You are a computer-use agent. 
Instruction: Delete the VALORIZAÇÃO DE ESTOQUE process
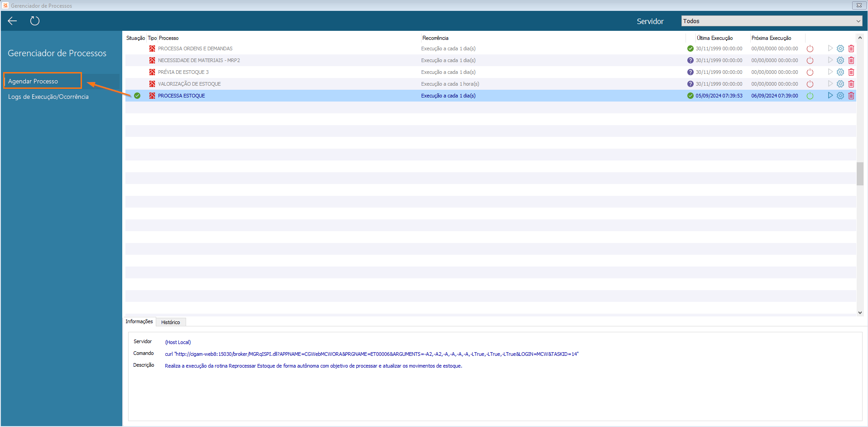(x=851, y=84)
